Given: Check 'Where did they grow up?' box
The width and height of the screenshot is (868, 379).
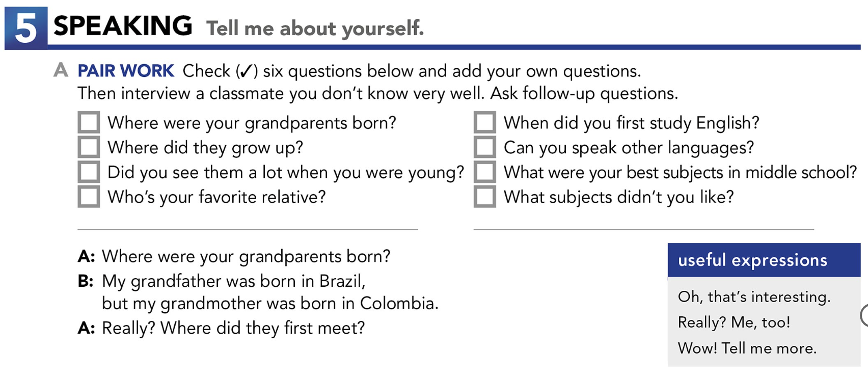Looking at the screenshot, I should coord(89,147).
